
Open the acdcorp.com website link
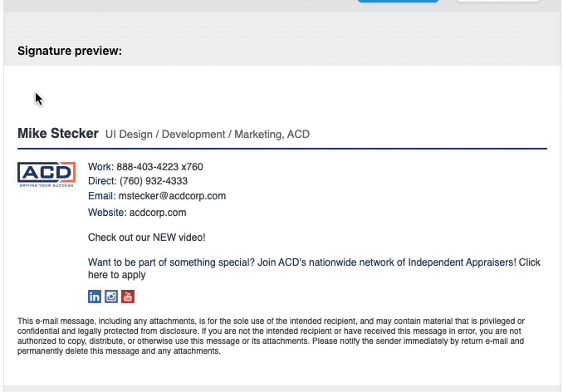158,213
